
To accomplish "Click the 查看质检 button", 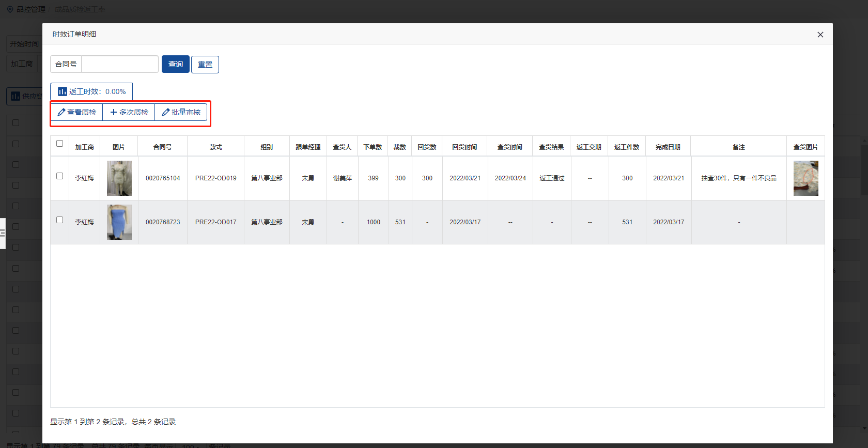I will 76,112.
